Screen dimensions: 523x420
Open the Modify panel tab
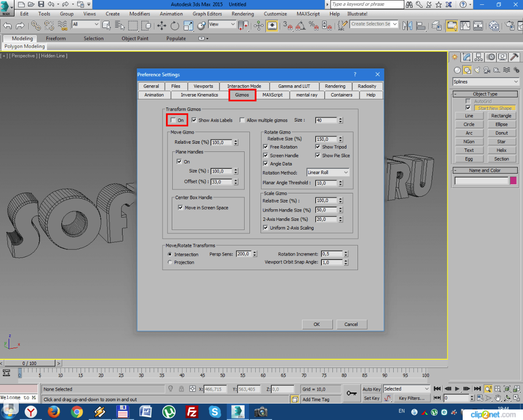(x=467, y=57)
